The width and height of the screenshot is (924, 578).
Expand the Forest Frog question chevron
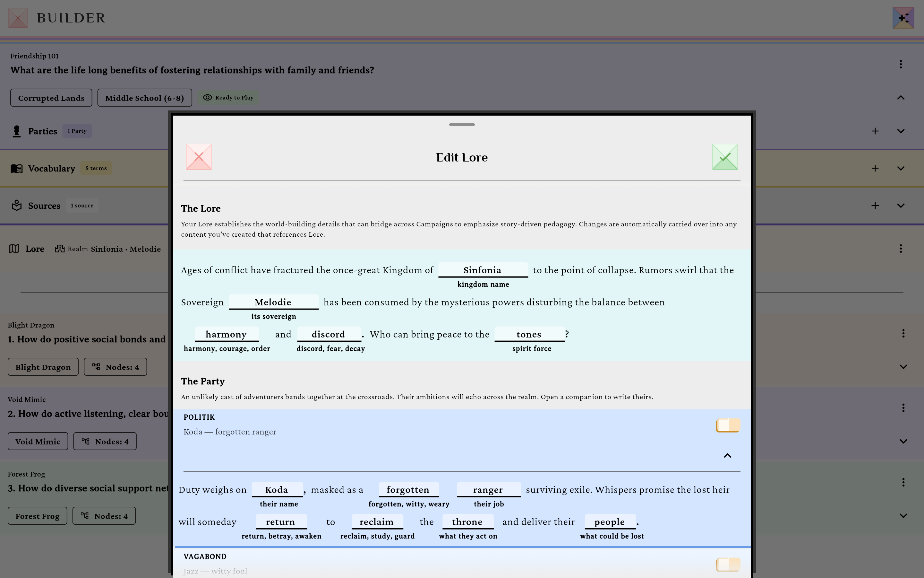click(903, 516)
